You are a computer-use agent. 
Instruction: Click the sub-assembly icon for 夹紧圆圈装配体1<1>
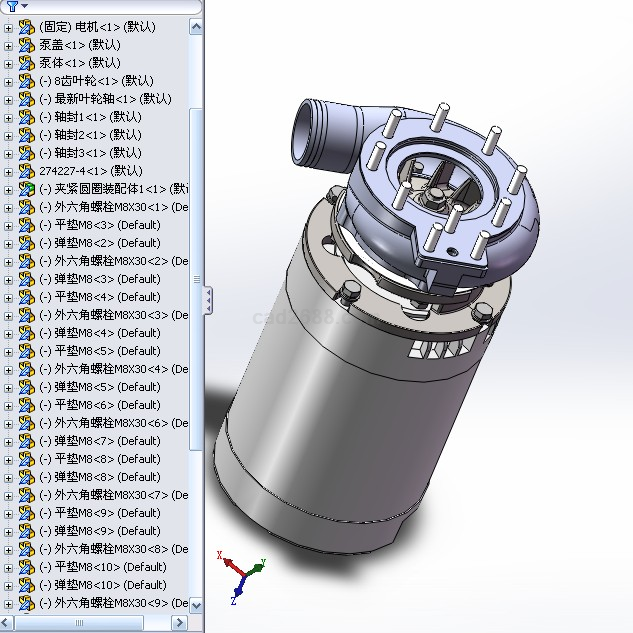tap(27, 189)
